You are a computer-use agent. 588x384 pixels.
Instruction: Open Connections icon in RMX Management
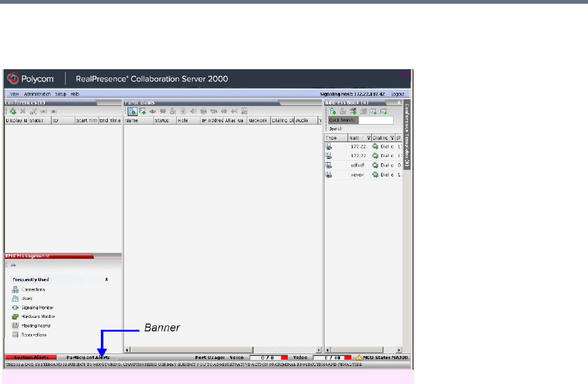[15, 289]
